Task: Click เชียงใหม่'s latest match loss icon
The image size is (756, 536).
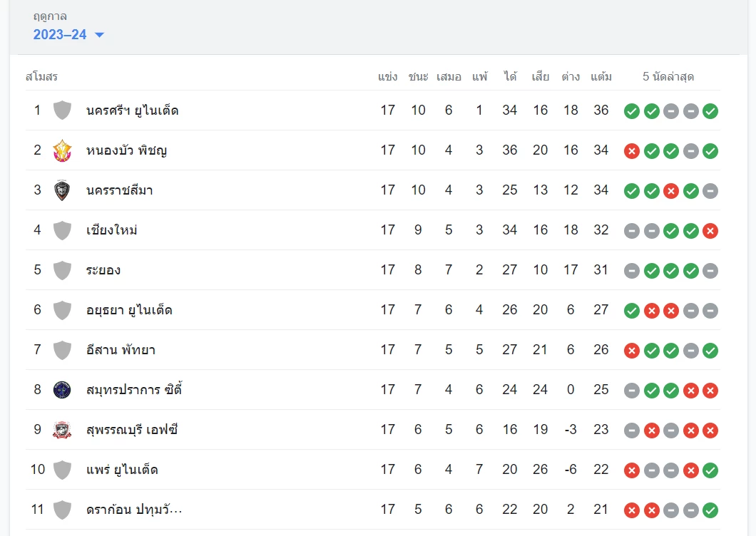Action: click(710, 231)
